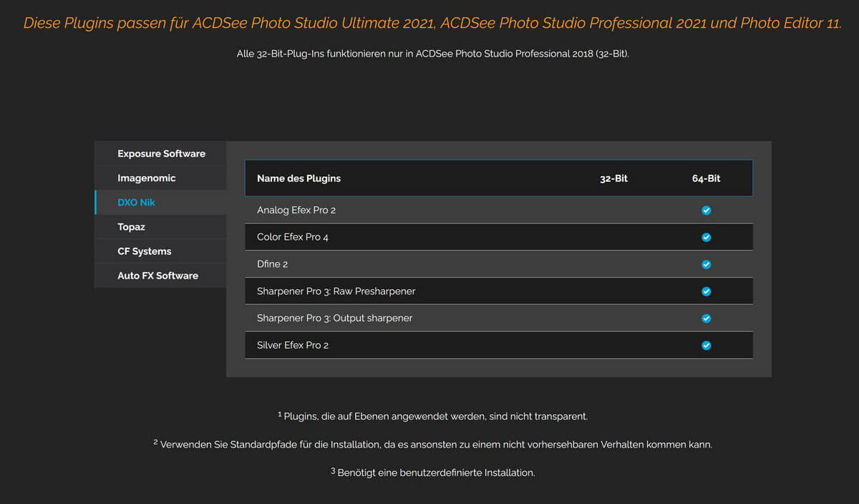Image resolution: width=859 pixels, height=504 pixels.
Task: Click the Dfine 2 plugin name
Action: tap(272, 264)
